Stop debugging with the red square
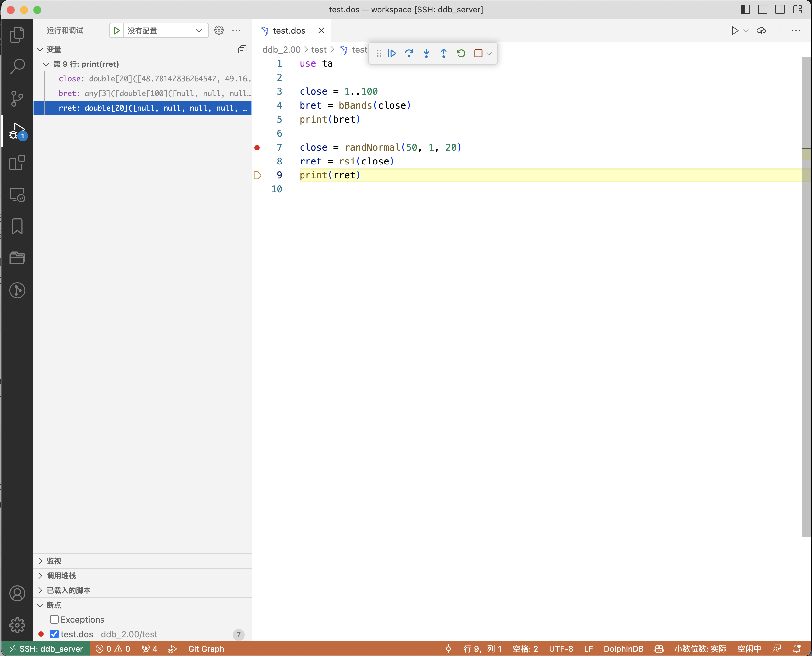The width and height of the screenshot is (812, 656). coord(478,53)
